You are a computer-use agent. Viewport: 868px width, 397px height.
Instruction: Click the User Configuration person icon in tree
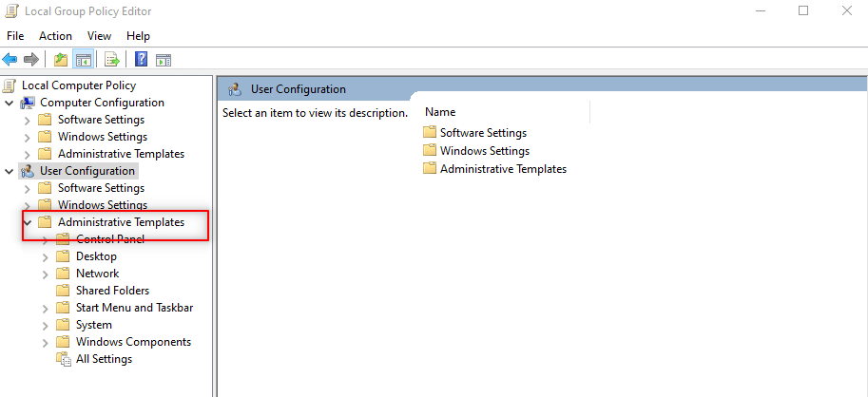[28, 171]
